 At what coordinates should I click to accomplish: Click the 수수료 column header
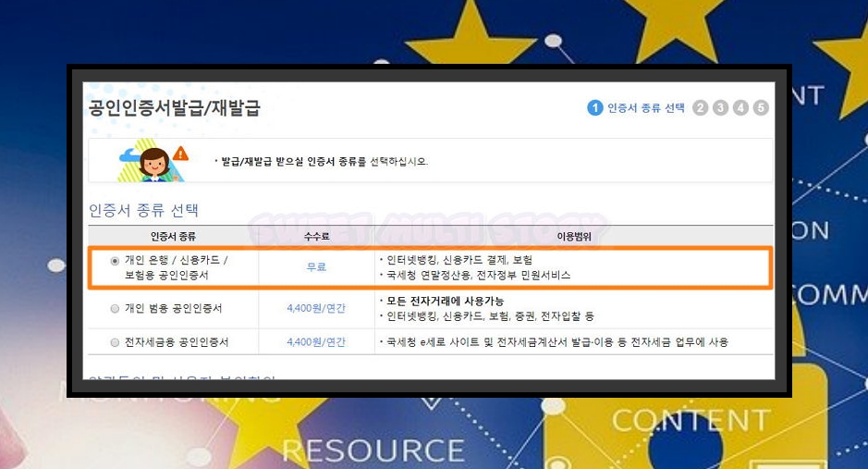(317, 237)
